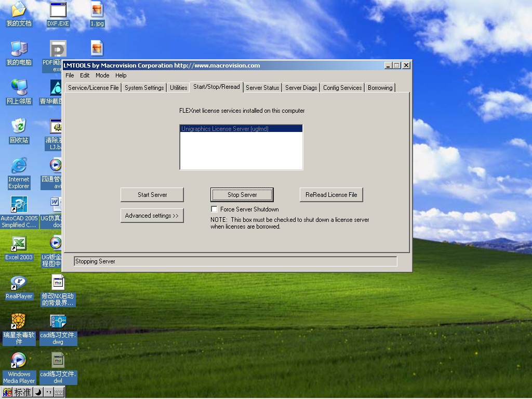
Task: Click the Start Server button
Action: coord(152,195)
